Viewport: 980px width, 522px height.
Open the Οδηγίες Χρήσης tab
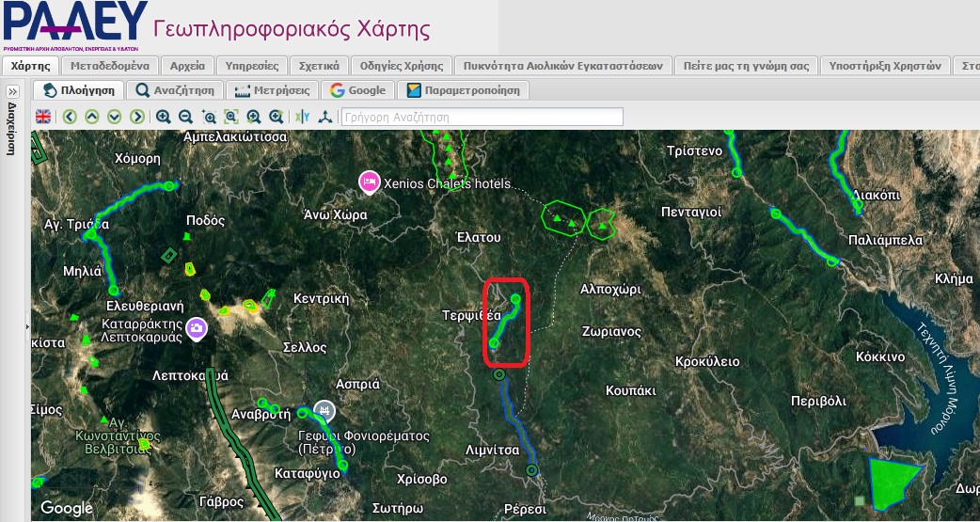[402, 66]
